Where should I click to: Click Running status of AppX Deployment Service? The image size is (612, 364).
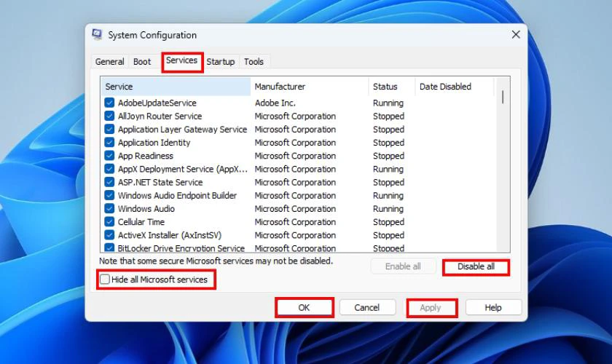388,170
